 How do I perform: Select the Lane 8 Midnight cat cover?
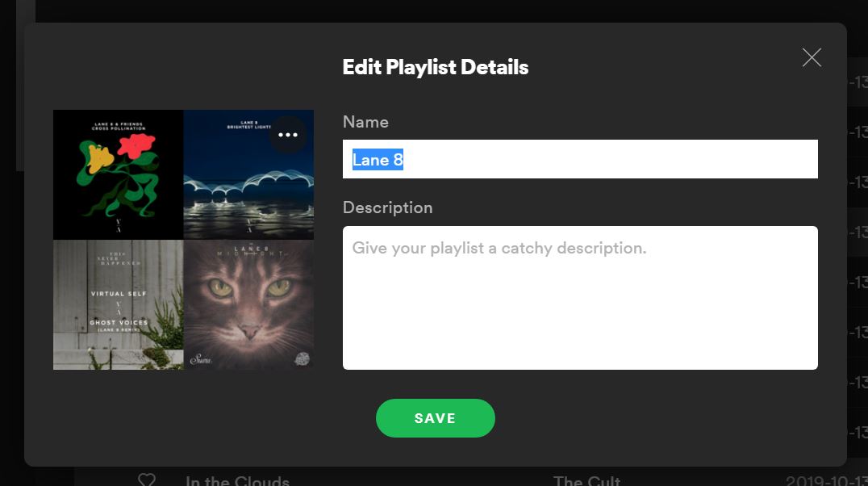click(x=248, y=305)
